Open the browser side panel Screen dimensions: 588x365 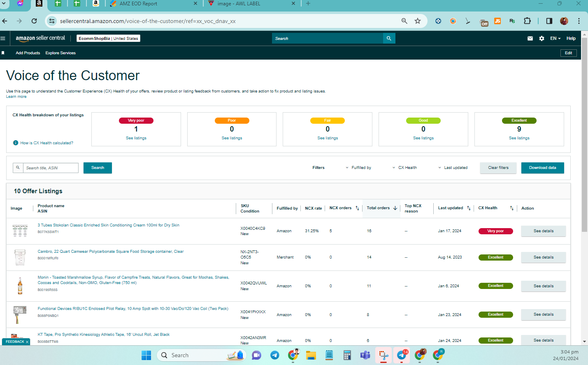coord(549,21)
